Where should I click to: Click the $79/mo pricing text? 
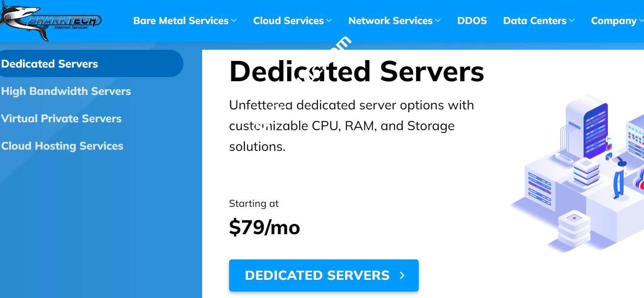click(x=265, y=227)
